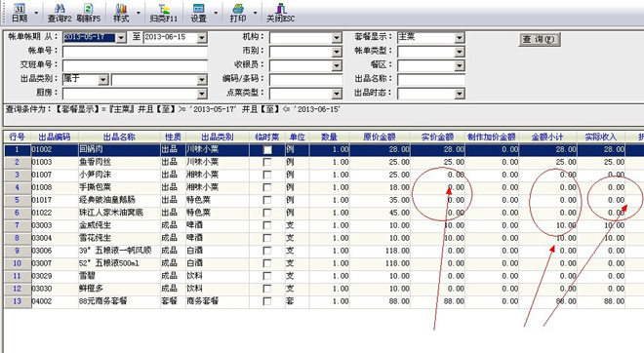644x353 pixels.
Task: Sort by the 数量 column header
Action: (x=330, y=137)
